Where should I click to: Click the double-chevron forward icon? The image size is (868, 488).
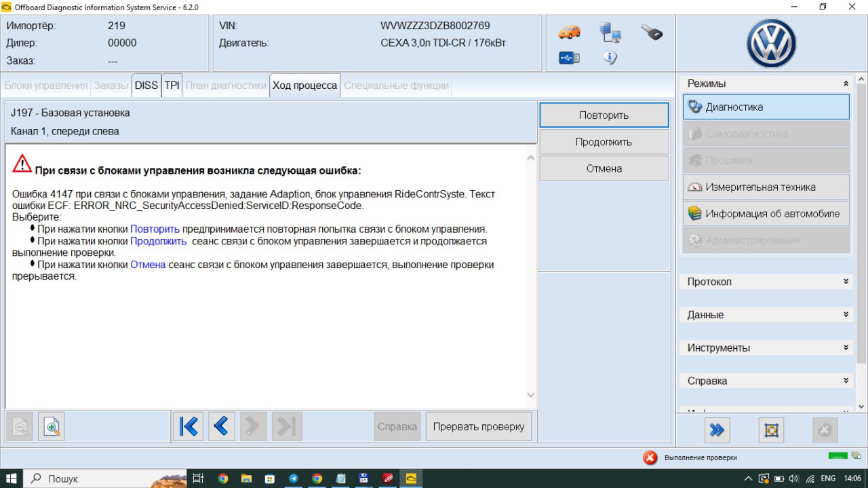tap(717, 430)
